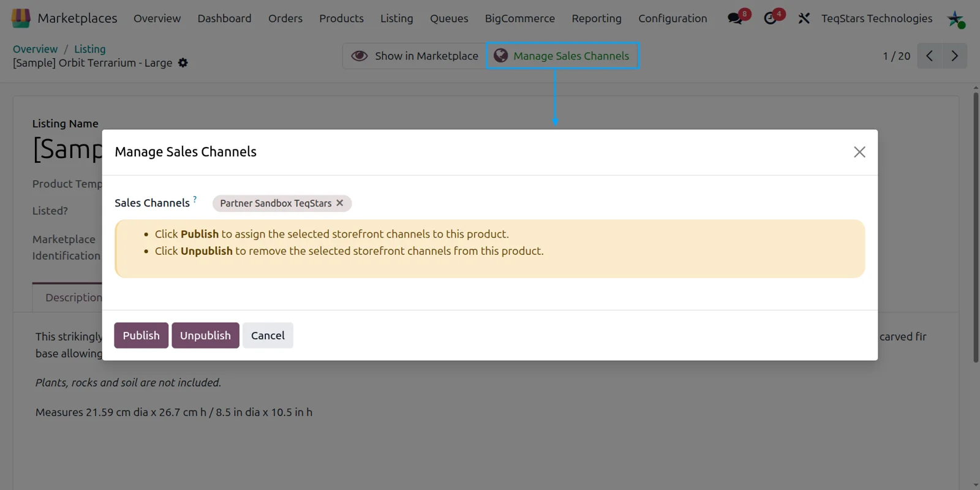Click the Manage Sales Channels dialog title
Screen dimensions: 980x490
186,152
